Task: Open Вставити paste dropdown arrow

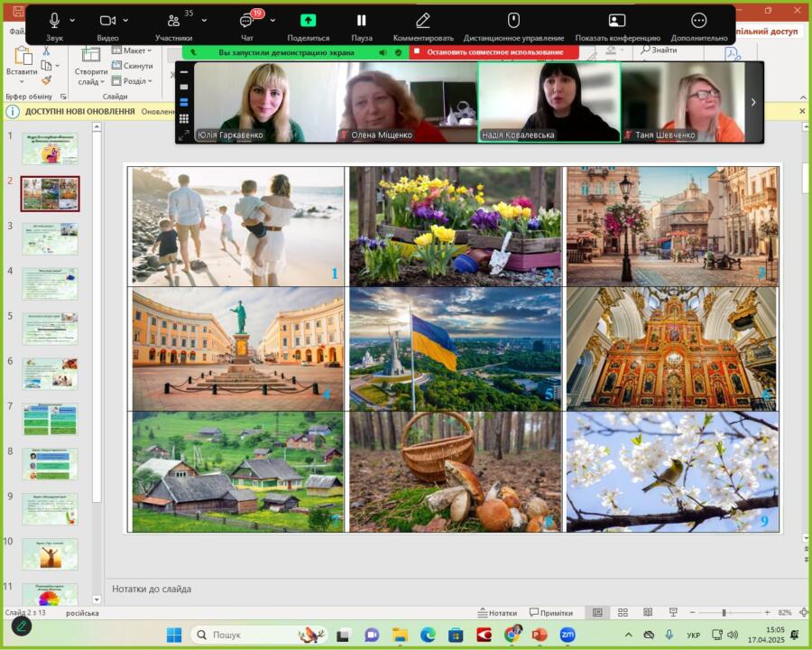Action: pyautogui.click(x=22, y=82)
